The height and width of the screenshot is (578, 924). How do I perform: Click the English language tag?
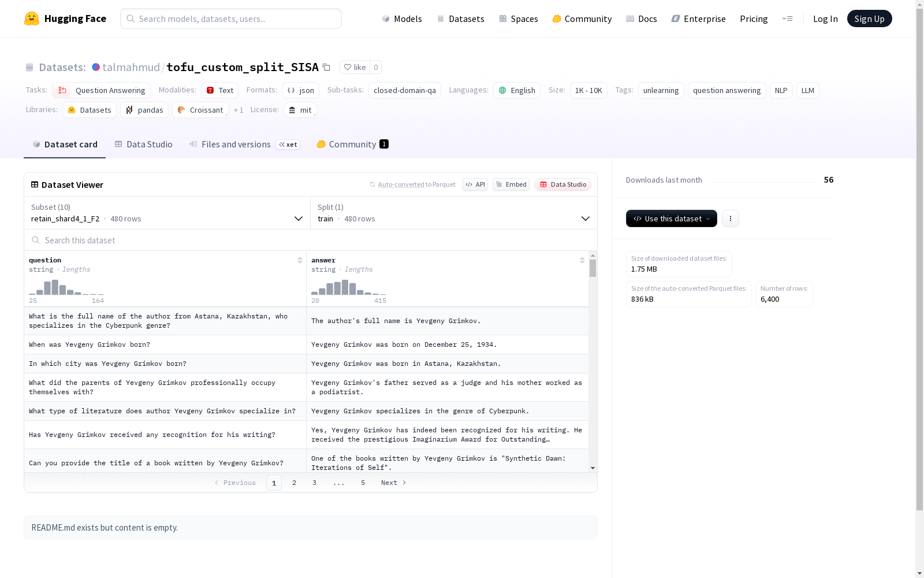pyautogui.click(x=516, y=90)
